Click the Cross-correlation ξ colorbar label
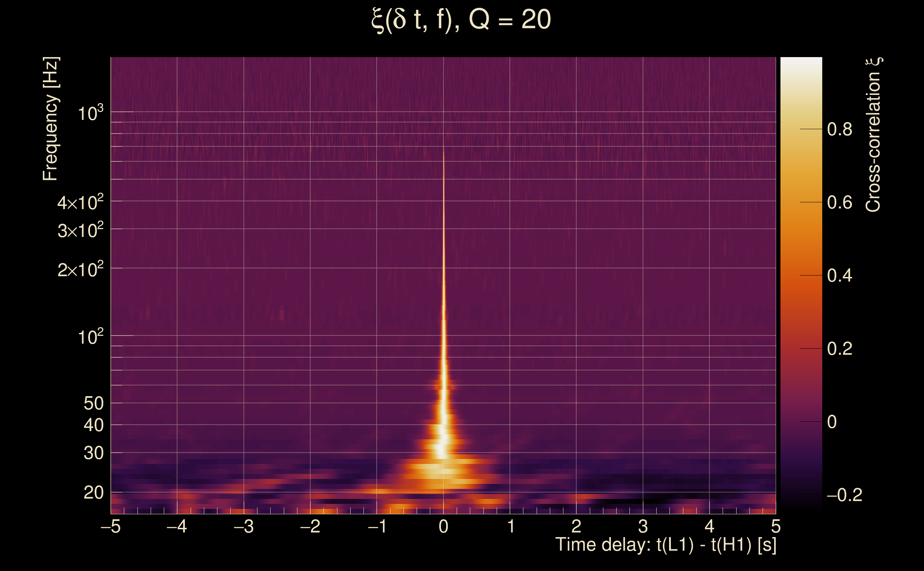 [x=873, y=135]
